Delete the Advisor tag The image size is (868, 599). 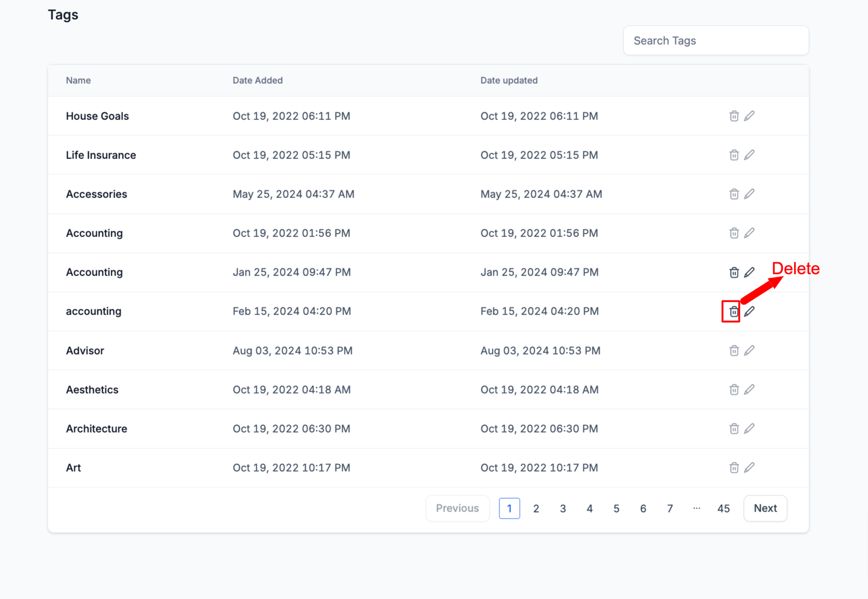[x=733, y=351]
